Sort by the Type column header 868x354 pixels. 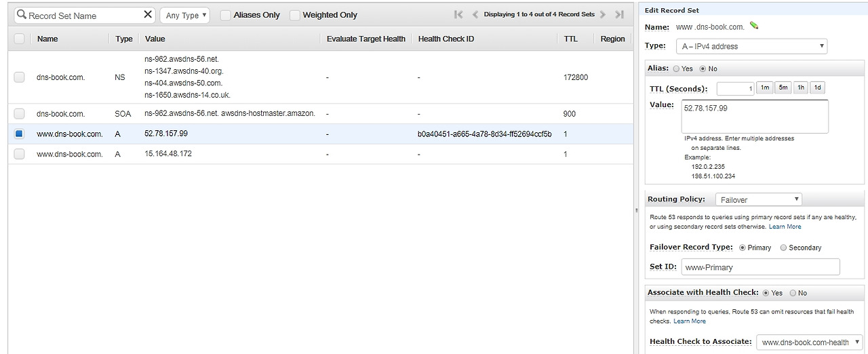(x=124, y=39)
